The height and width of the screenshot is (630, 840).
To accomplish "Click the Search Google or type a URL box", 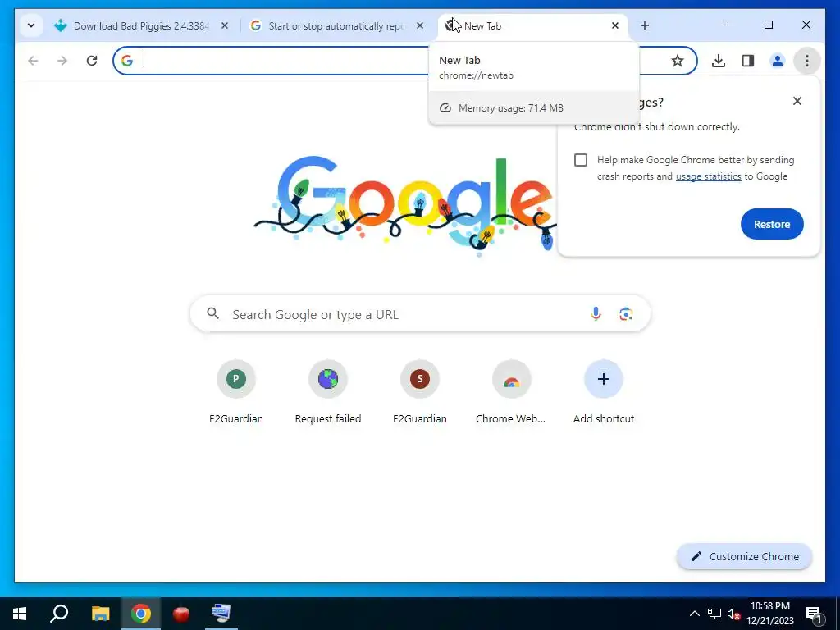I will pos(420,314).
